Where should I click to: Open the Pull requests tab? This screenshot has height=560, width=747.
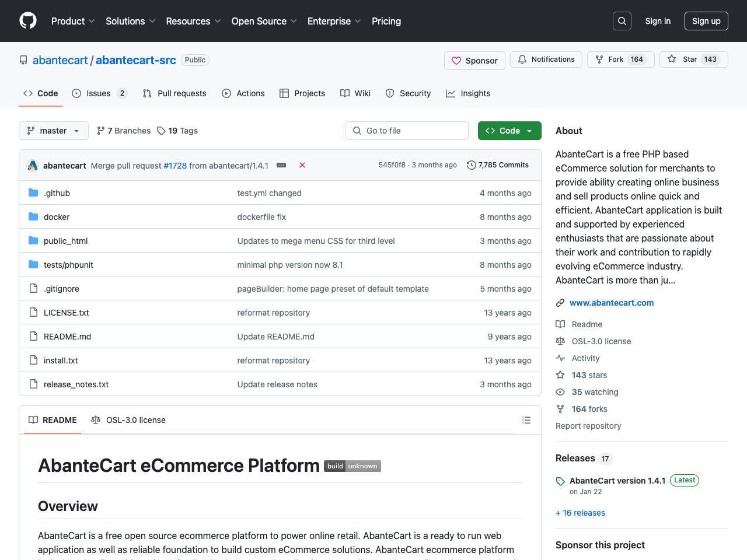click(x=174, y=93)
